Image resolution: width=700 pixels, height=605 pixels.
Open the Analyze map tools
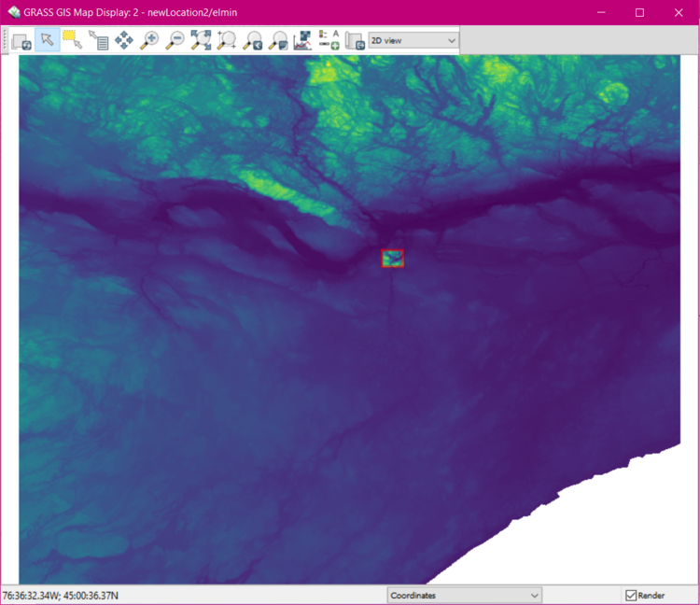click(x=302, y=40)
